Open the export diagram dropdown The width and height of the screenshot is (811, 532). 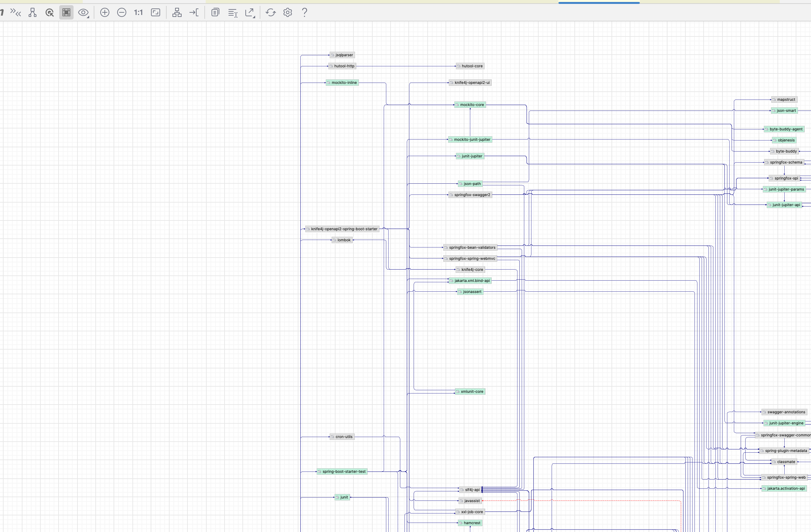(250, 13)
